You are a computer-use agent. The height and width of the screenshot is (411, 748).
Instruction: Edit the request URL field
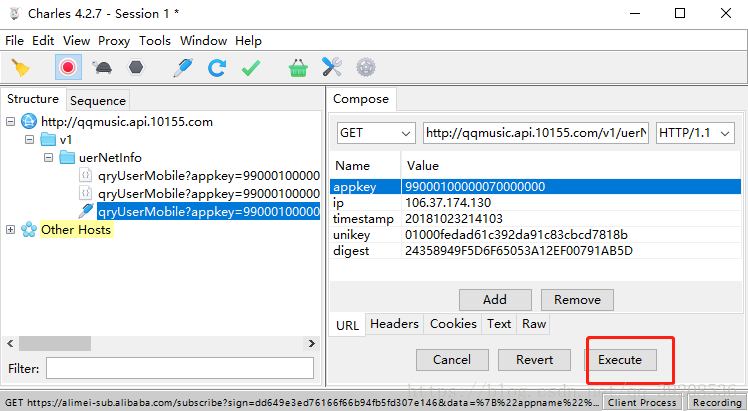tap(536, 133)
